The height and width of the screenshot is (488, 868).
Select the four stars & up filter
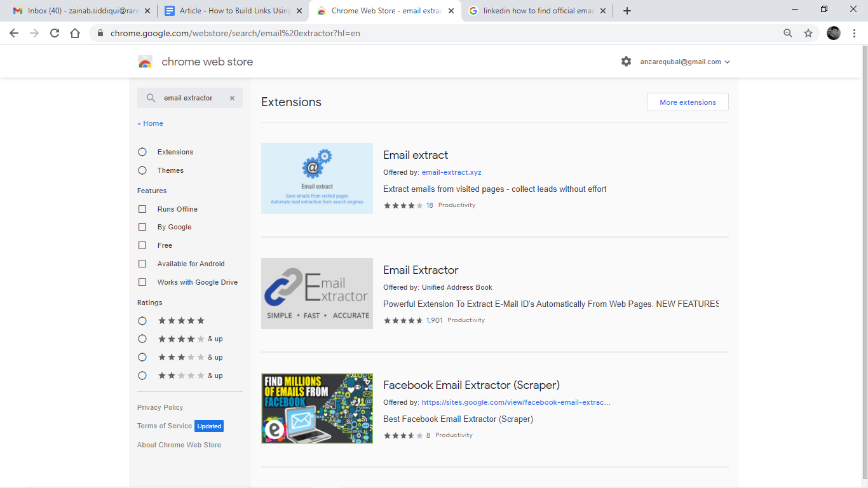pos(142,339)
